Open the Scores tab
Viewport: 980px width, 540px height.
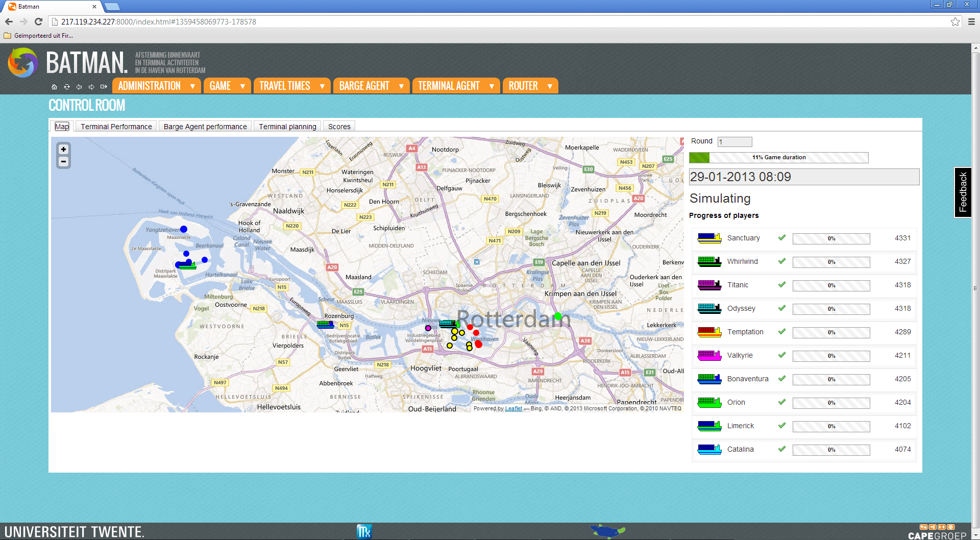339,127
